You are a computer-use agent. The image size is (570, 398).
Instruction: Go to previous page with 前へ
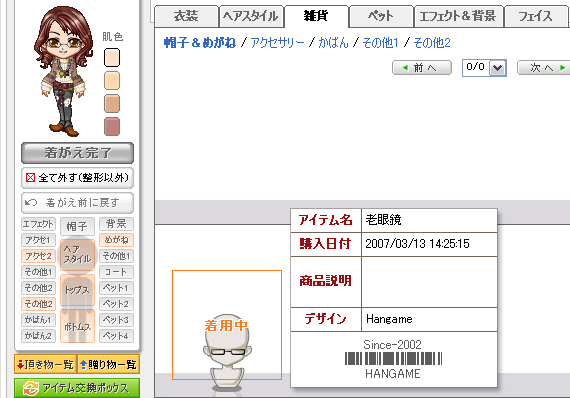tap(422, 68)
